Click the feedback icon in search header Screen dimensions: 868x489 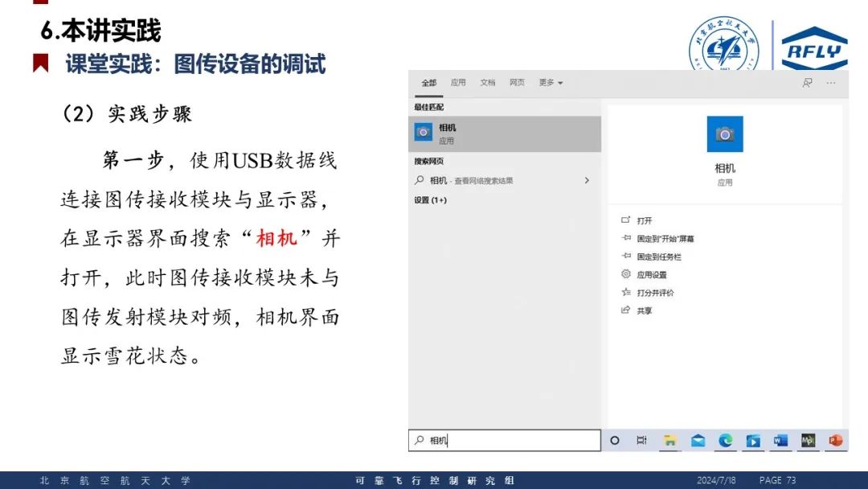pyautogui.click(x=807, y=83)
